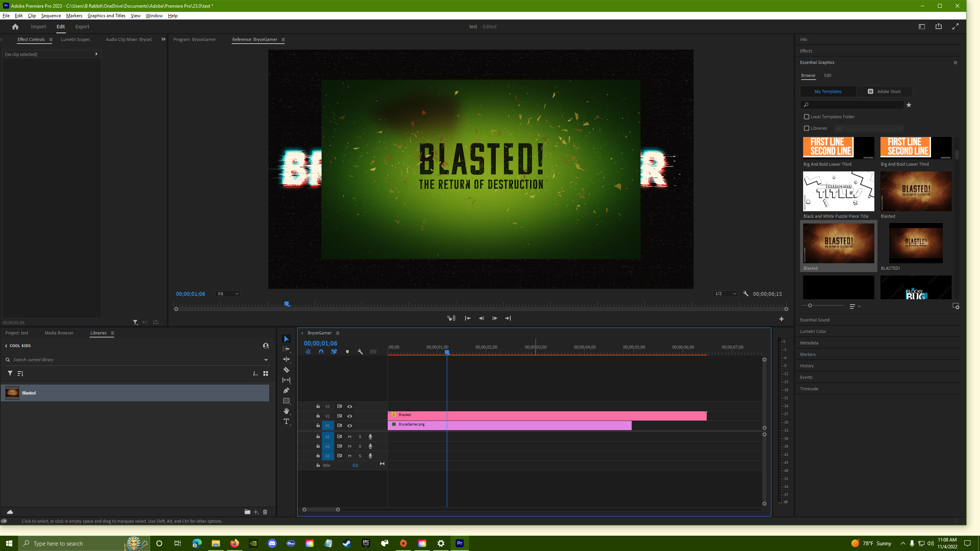
Task: Mute audio track A1
Action: tap(350, 437)
